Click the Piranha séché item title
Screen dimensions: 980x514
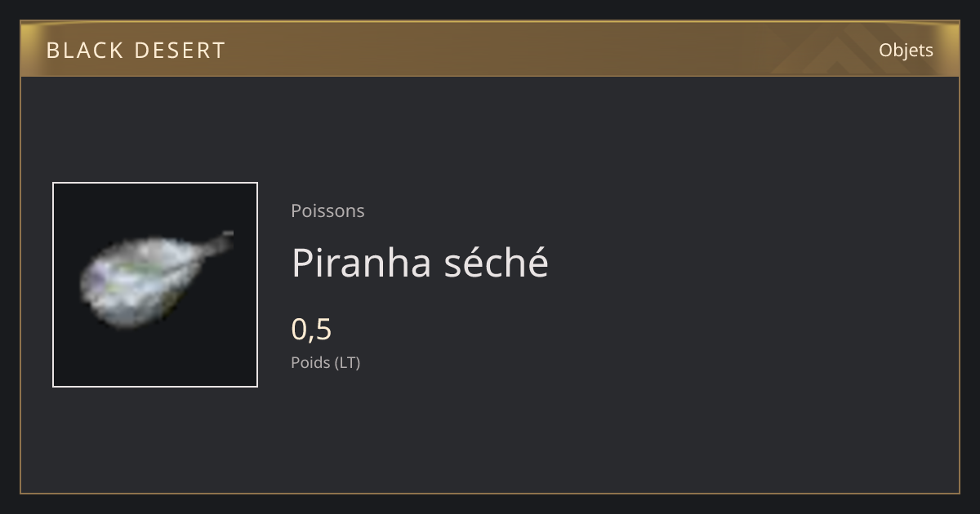(x=420, y=263)
